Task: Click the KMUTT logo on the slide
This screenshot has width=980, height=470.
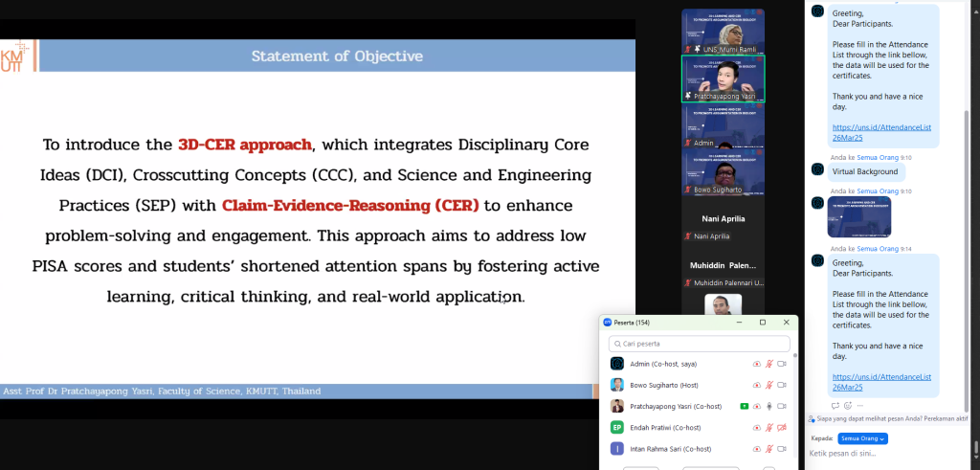Action: coord(15,56)
